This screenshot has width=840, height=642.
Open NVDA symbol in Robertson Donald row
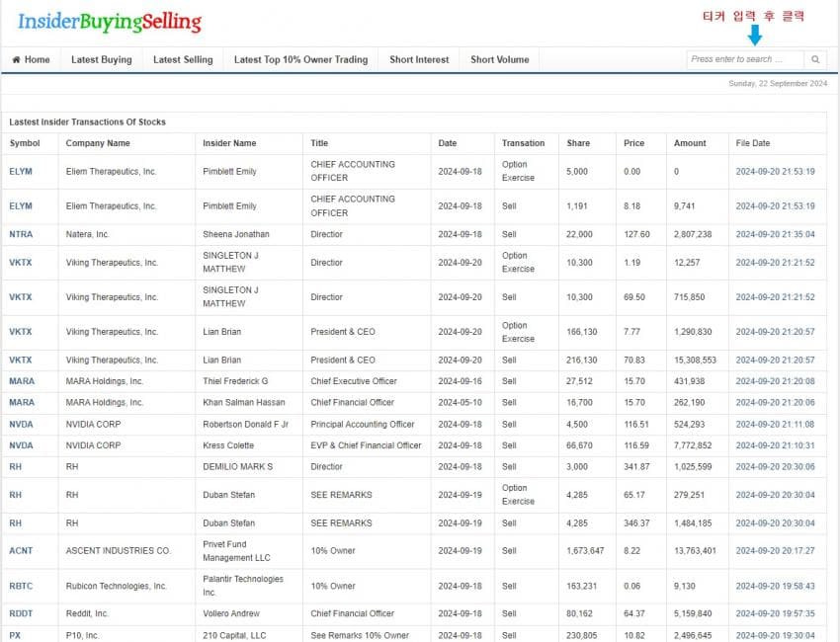[21, 424]
